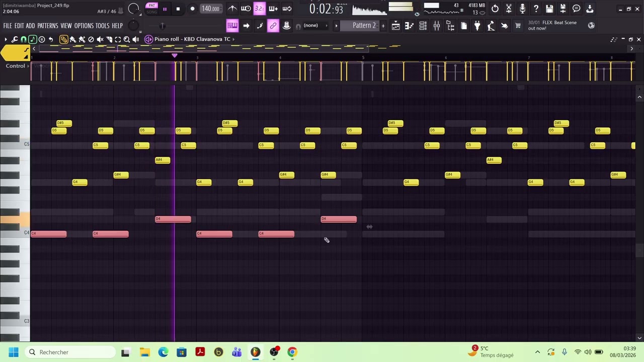Click export download icon

coord(590,9)
